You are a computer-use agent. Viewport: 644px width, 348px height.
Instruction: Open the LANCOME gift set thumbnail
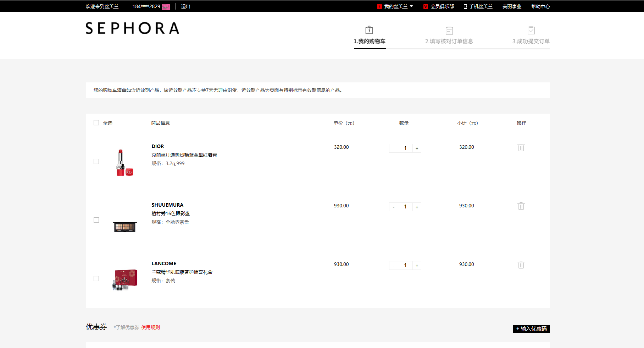[x=124, y=279]
